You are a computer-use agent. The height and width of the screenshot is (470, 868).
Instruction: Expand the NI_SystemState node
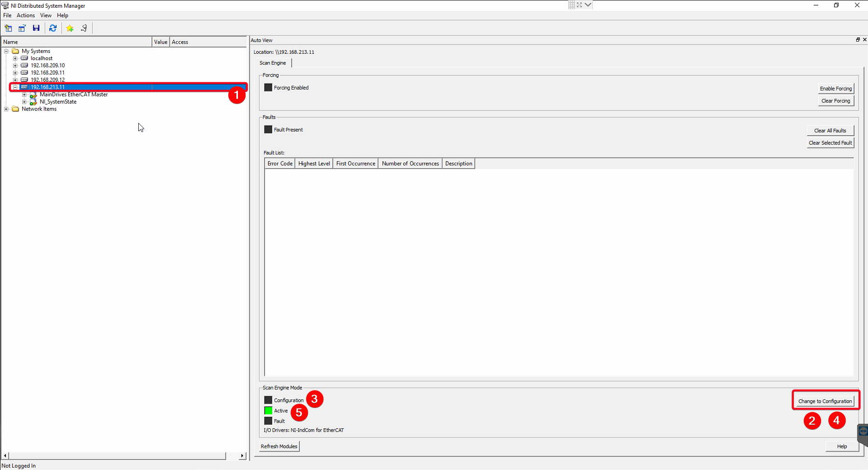coord(24,102)
